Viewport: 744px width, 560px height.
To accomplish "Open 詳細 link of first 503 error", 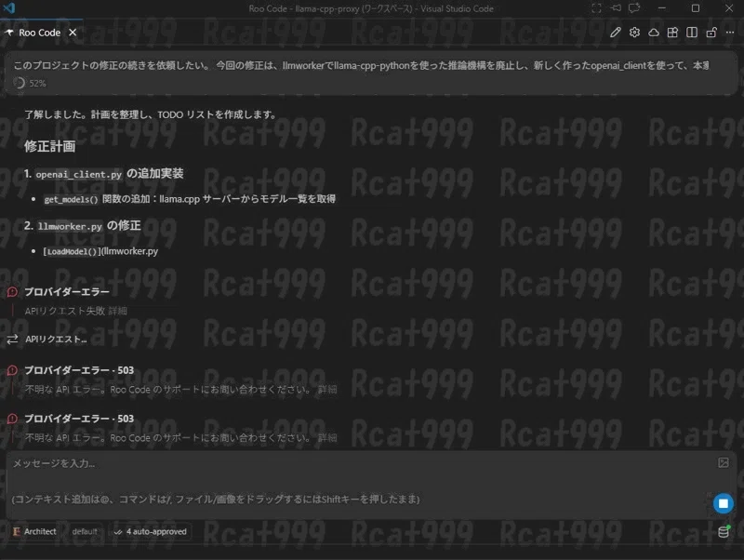I will click(x=327, y=390).
